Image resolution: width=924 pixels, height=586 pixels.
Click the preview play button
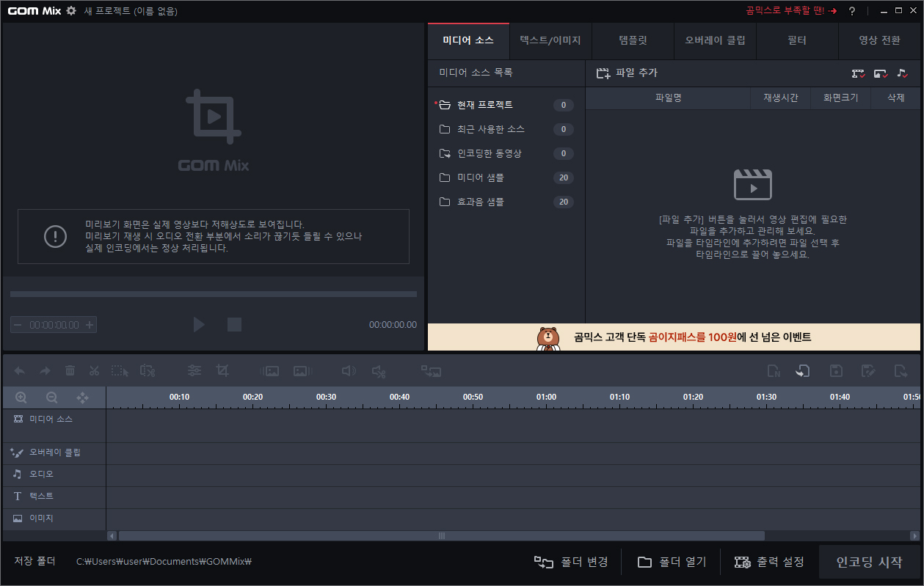pyautogui.click(x=198, y=324)
